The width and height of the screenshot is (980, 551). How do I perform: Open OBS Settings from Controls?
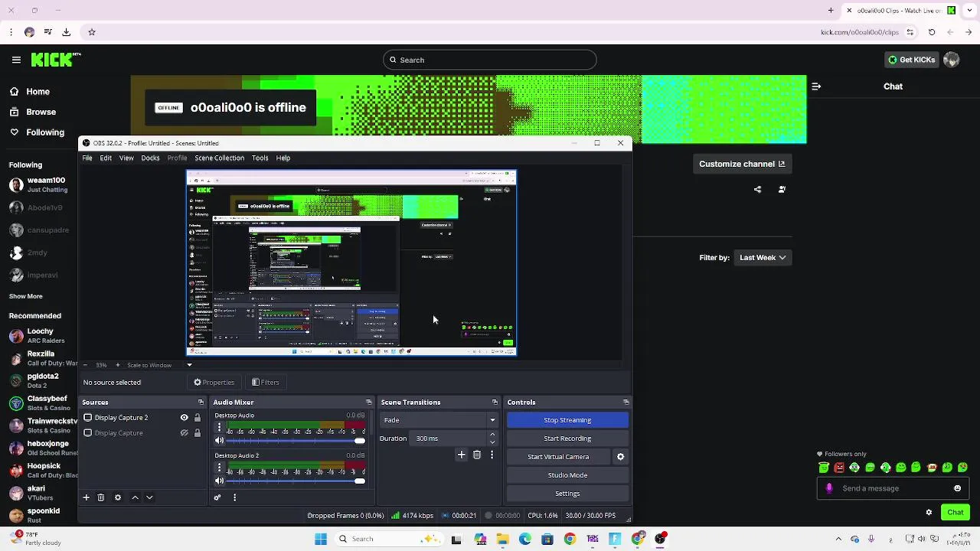[x=567, y=494]
